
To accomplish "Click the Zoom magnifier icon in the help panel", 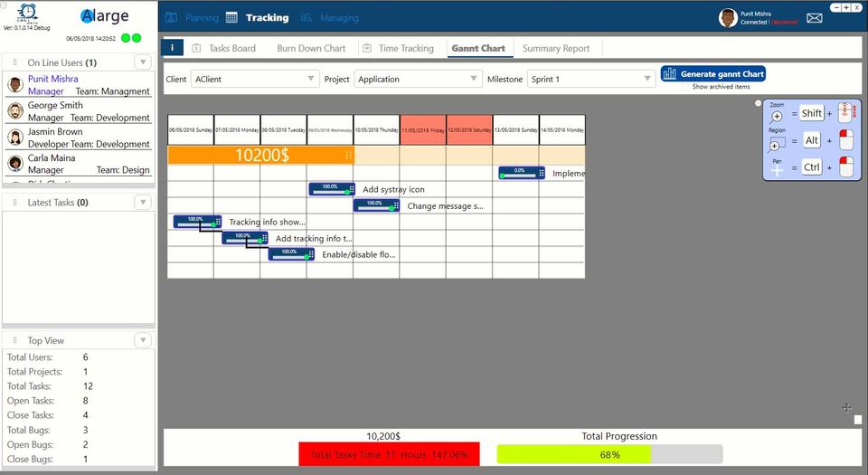I will pyautogui.click(x=777, y=116).
